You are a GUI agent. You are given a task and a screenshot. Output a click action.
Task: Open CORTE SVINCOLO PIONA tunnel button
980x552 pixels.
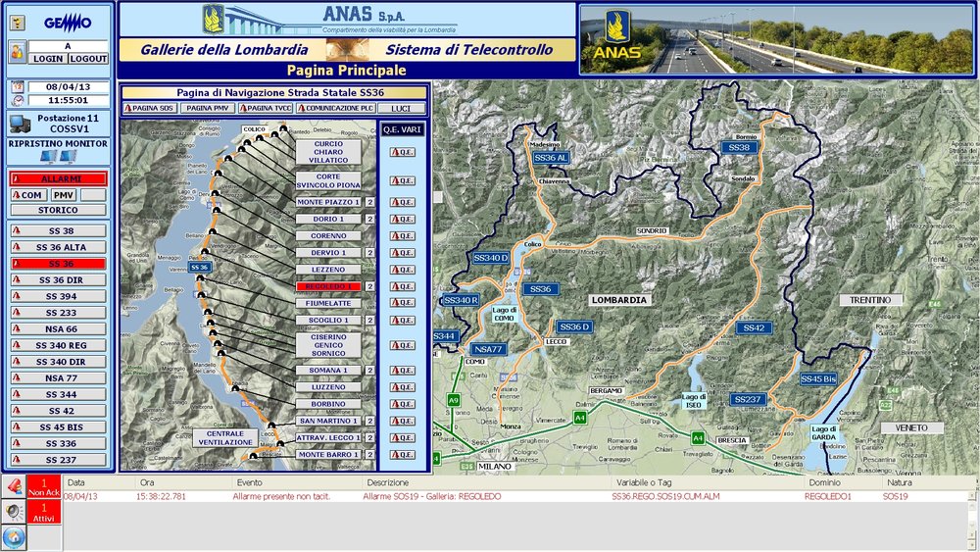pyautogui.click(x=328, y=180)
